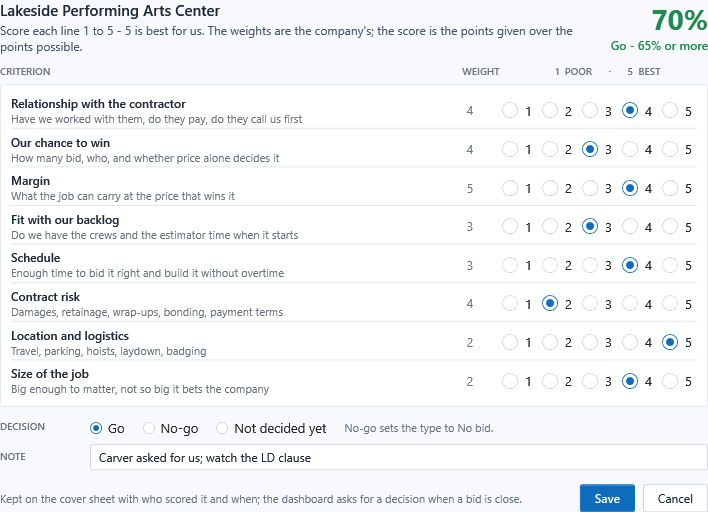Cancel the scoring dialog
The image size is (708, 512).
pos(675,498)
